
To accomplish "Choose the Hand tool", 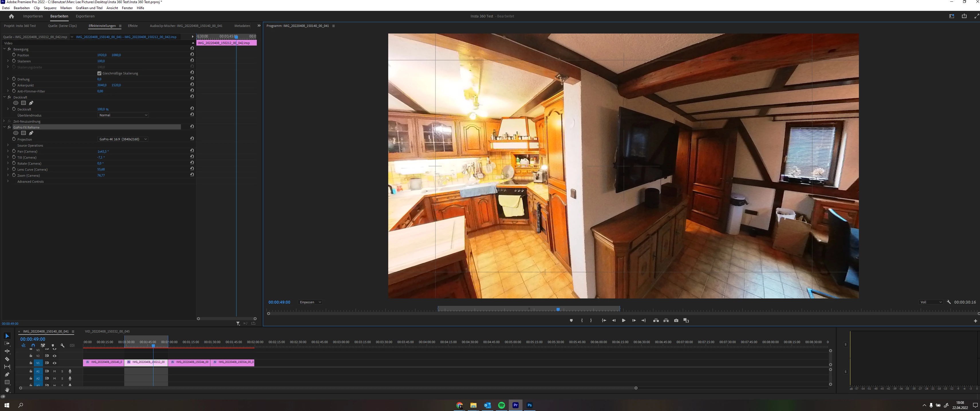I will [x=7, y=390].
